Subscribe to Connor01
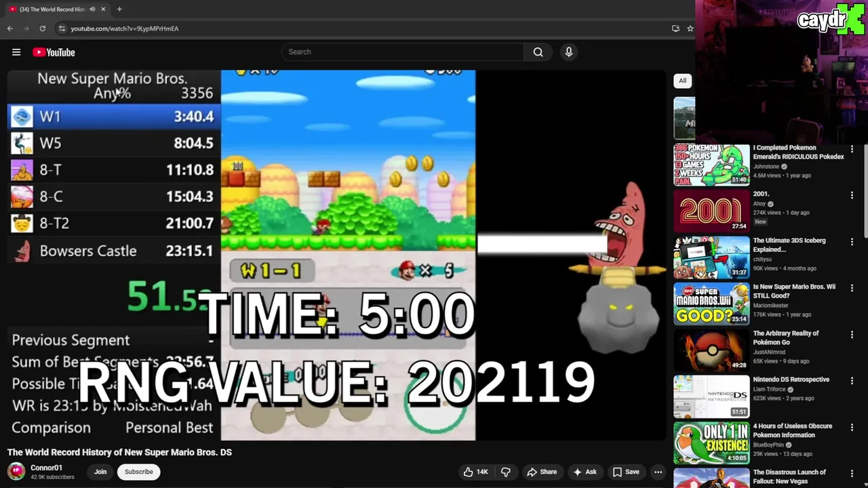 click(138, 472)
